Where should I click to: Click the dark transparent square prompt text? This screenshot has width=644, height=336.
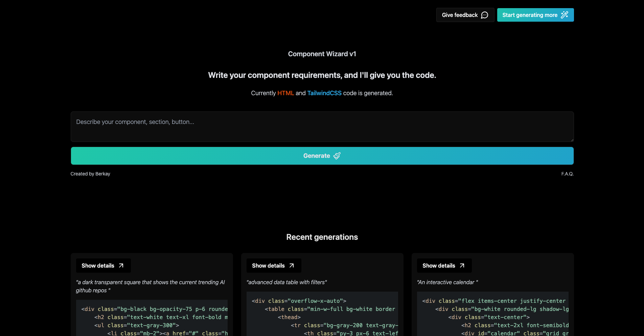click(150, 286)
